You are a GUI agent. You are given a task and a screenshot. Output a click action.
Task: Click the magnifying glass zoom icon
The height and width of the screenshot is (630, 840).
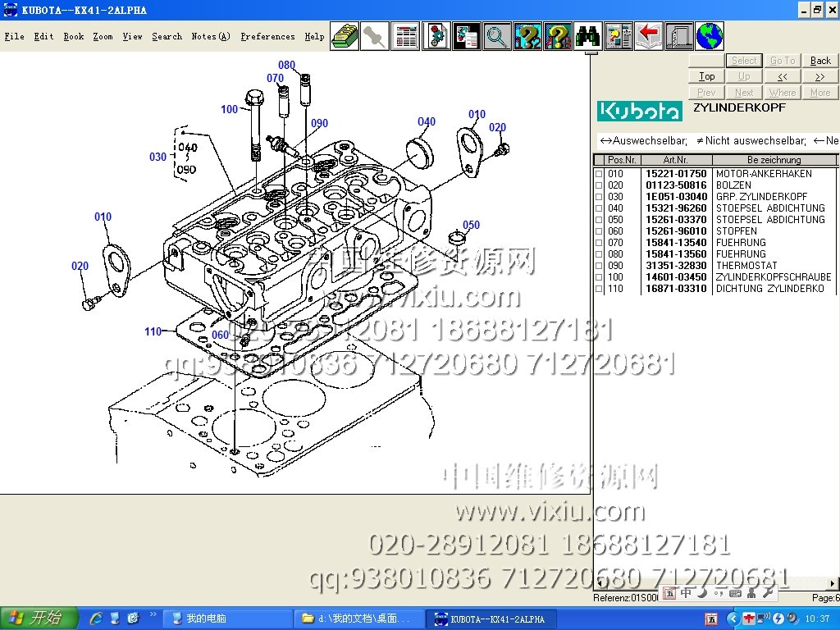point(496,36)
